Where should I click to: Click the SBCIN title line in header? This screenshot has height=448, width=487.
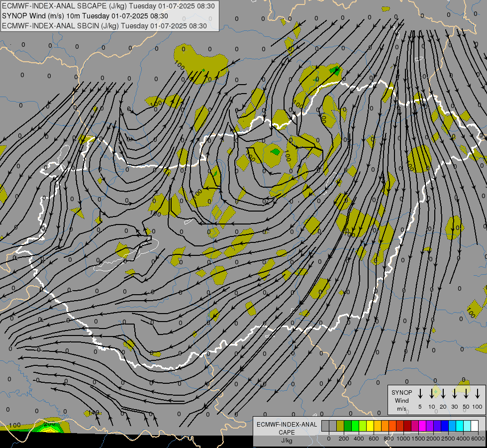point(104,26)
